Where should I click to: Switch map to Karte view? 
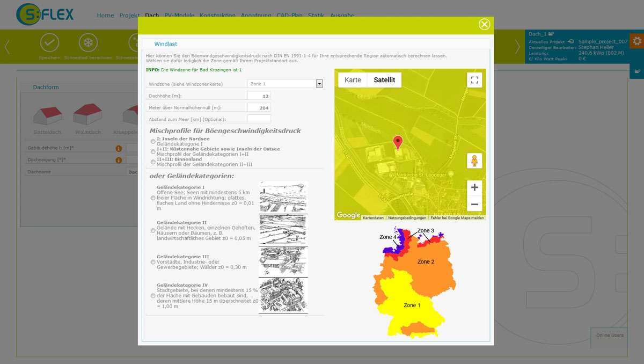coord(353,80)
